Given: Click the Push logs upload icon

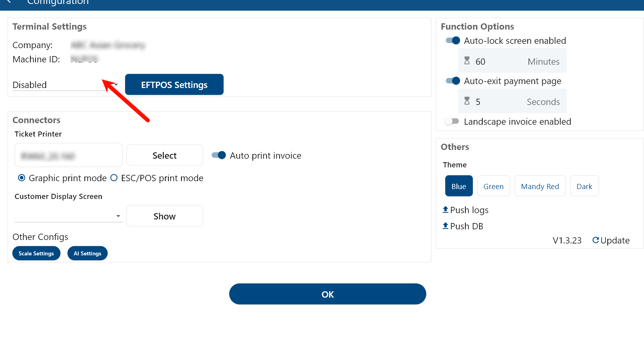Looking at the screenshot, I should (445, 210).
